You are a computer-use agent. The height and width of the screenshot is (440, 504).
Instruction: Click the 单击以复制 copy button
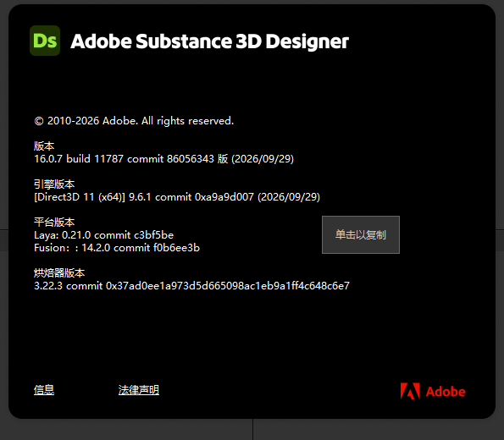point(361,234)
